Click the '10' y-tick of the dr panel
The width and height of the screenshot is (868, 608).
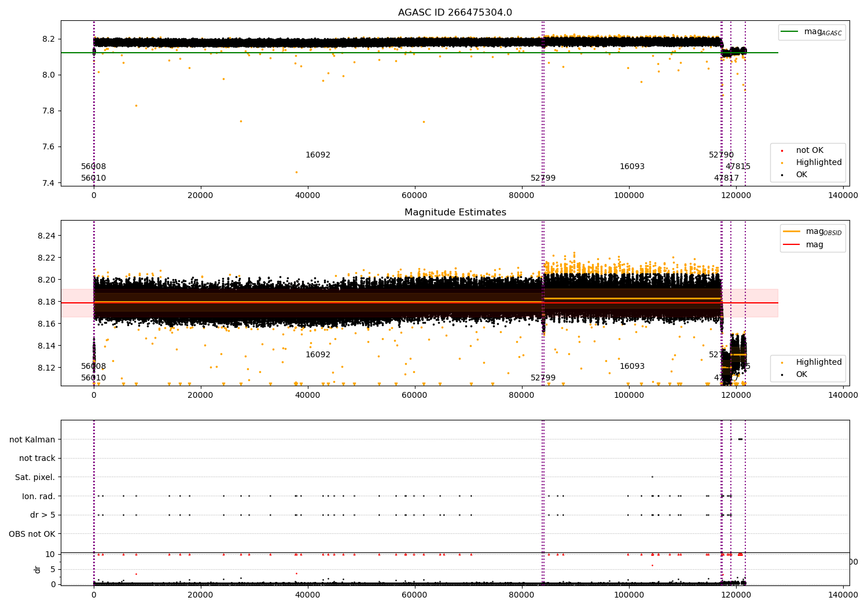[50, 554]
